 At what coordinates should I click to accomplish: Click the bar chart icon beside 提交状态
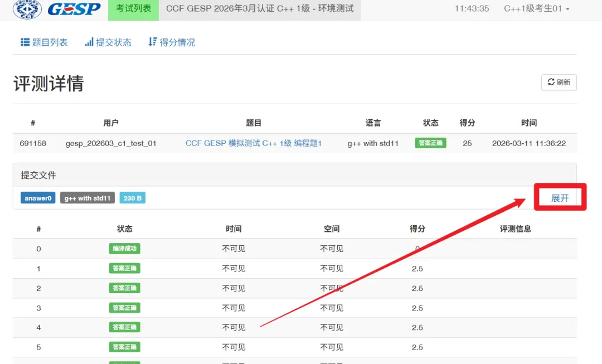pos(89,42)
